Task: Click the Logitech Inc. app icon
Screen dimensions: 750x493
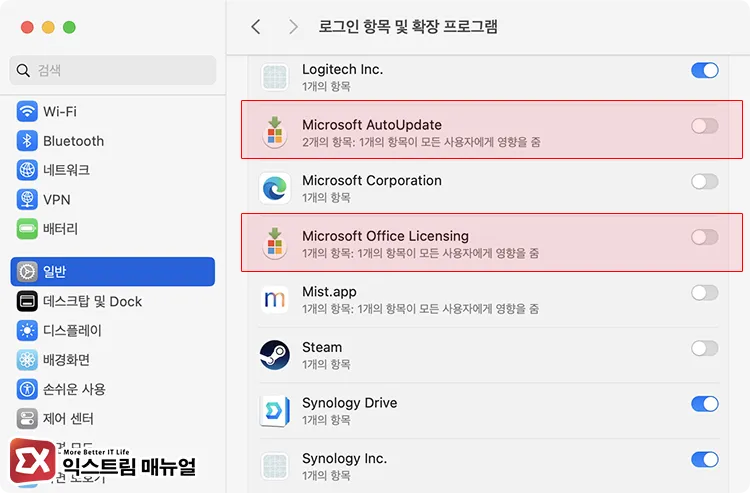Action: click(x=275, y=77)
